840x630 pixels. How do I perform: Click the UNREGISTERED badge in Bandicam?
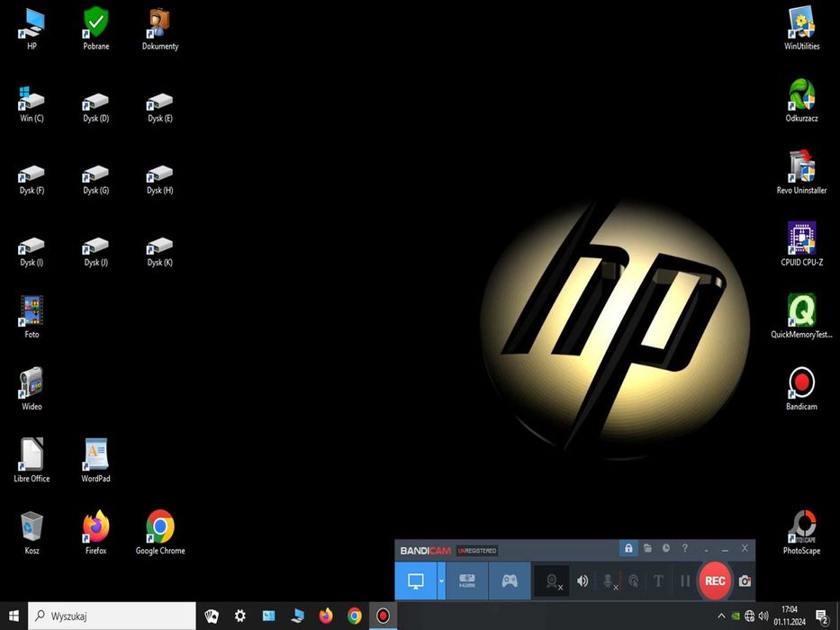coord(477,550)
